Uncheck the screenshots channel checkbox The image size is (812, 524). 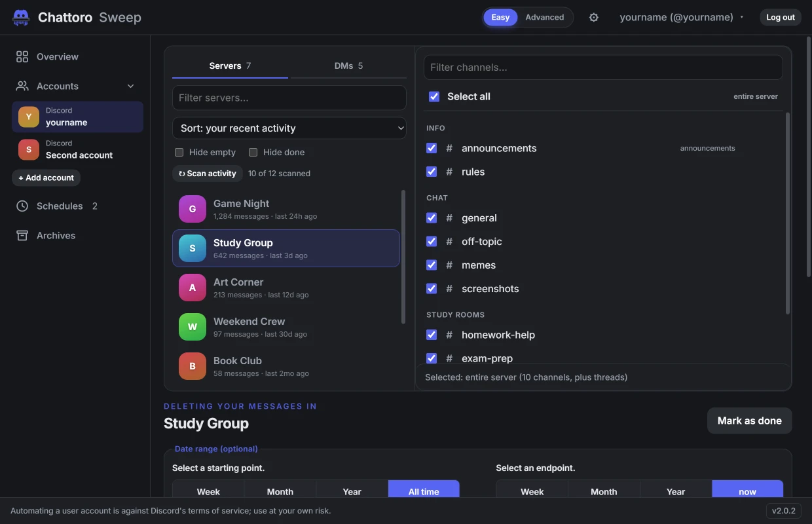[432, 289]
